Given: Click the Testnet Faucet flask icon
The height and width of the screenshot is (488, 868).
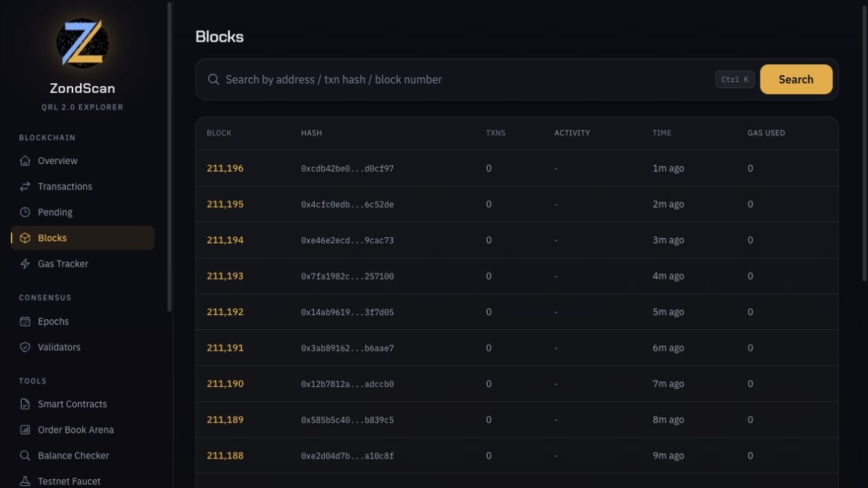Looking at the screenshot, I should [25, 481].
